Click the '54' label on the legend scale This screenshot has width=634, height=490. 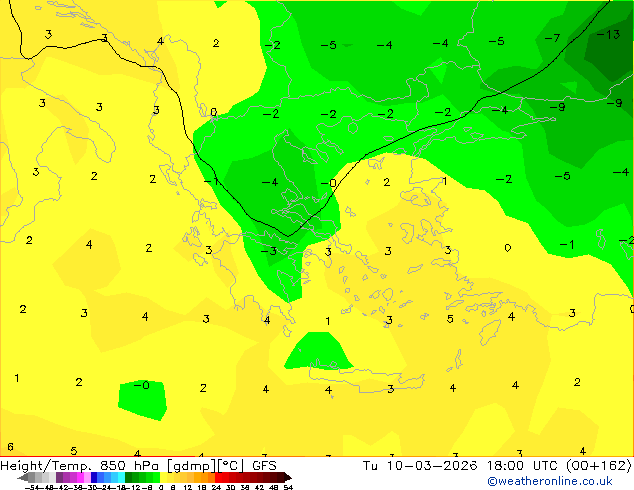[288, 487]
